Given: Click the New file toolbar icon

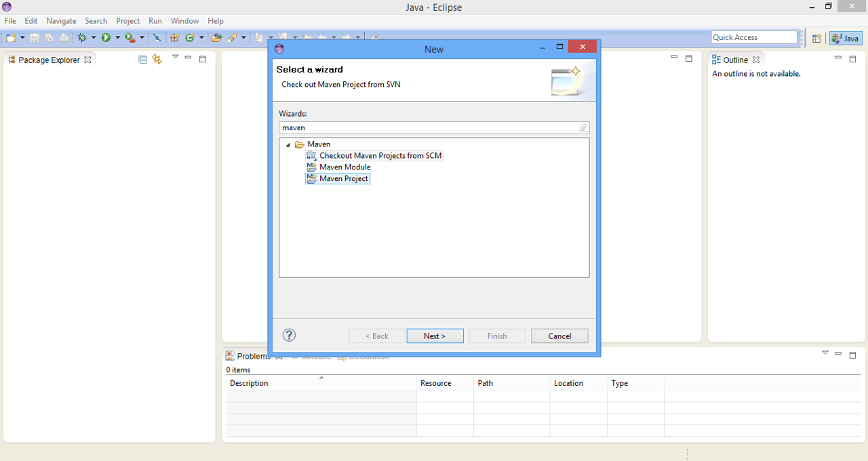Looking at the screenshot, I should coord(11,38).
